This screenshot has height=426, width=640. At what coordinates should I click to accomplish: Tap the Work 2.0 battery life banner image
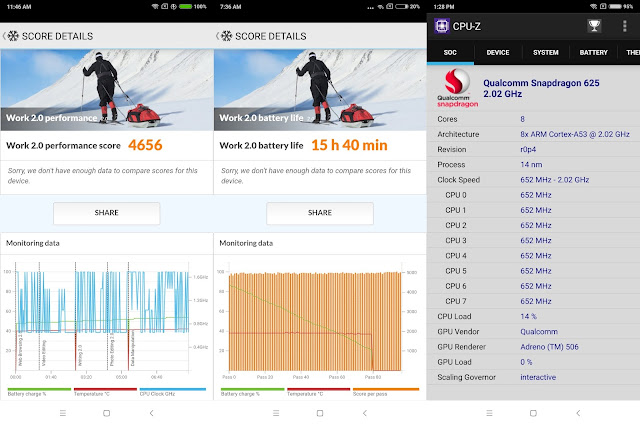pyautogui.click(x=320, y=90)
